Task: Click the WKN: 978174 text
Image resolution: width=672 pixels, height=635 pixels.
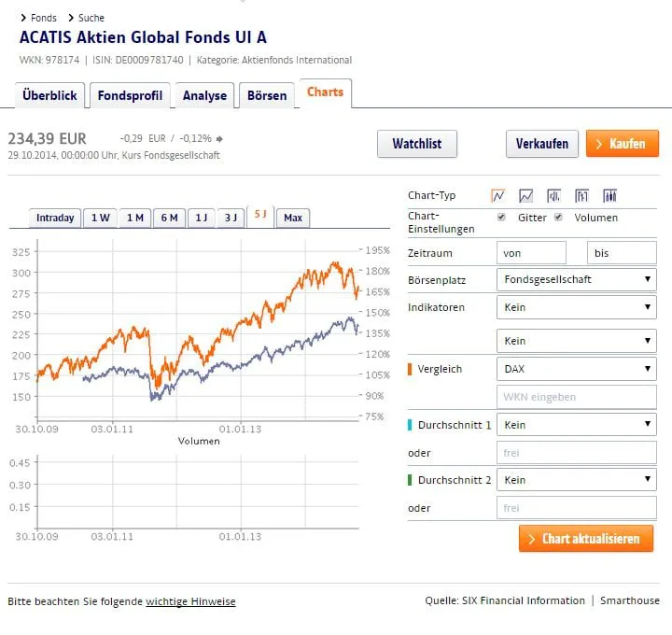Action: (49, 60)
